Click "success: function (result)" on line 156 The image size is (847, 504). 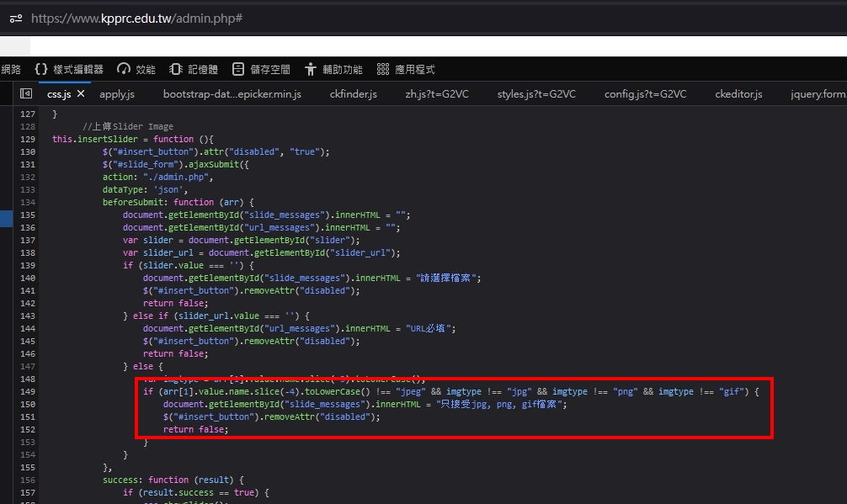pos(168,480)
